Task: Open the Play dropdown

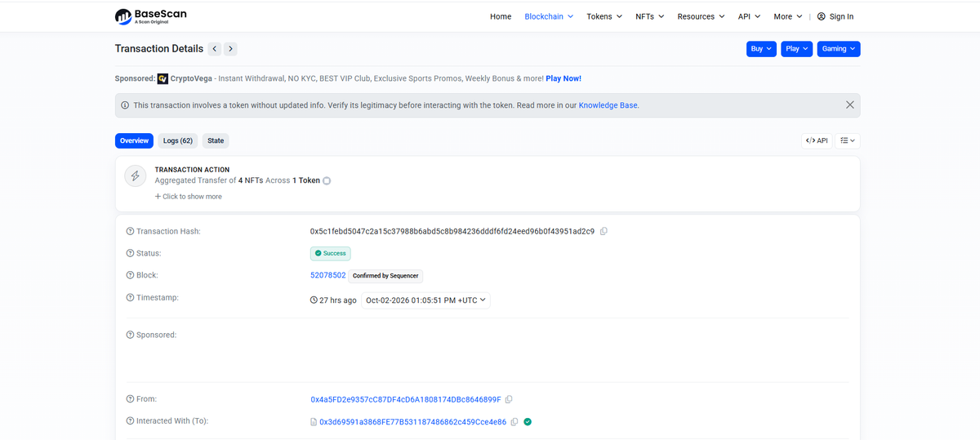Action: [x=797, y=49]
